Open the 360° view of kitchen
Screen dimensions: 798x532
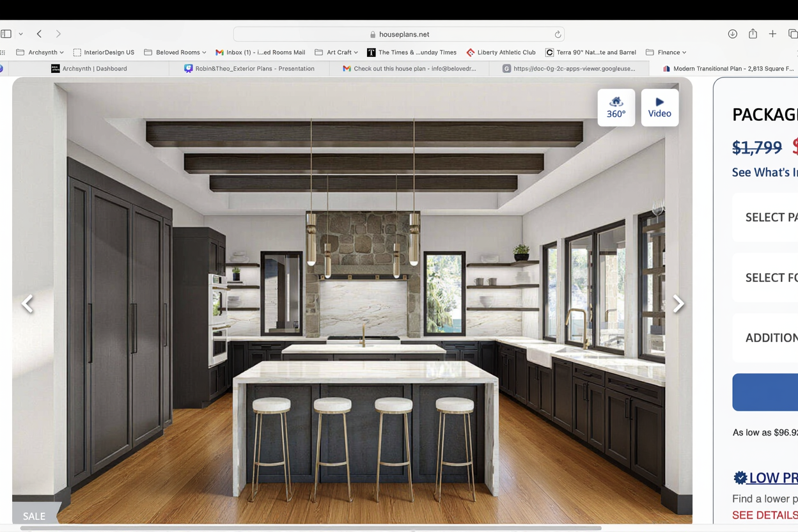[616, 107]
